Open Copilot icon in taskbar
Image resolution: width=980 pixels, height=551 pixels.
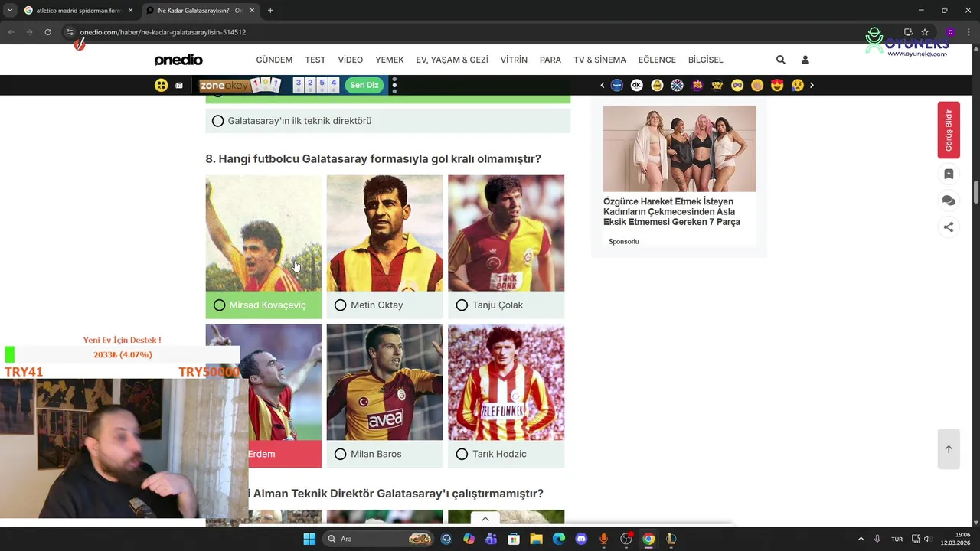(469, 539)
